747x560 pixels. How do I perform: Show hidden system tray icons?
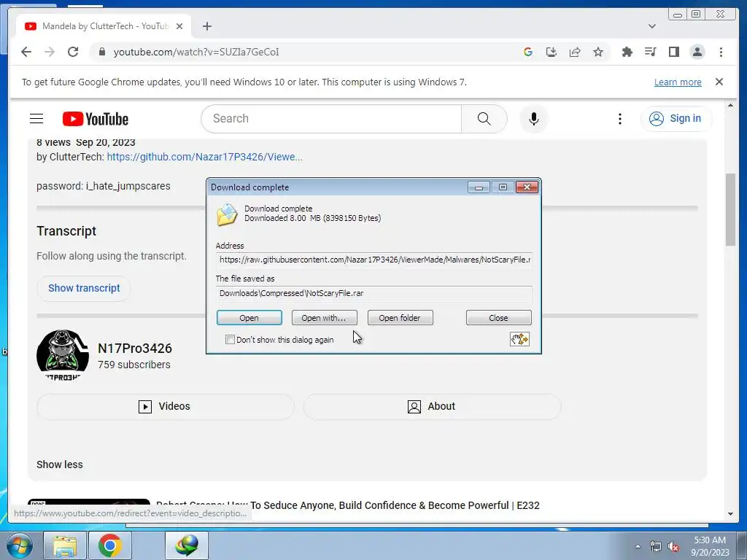click(638, 546)
